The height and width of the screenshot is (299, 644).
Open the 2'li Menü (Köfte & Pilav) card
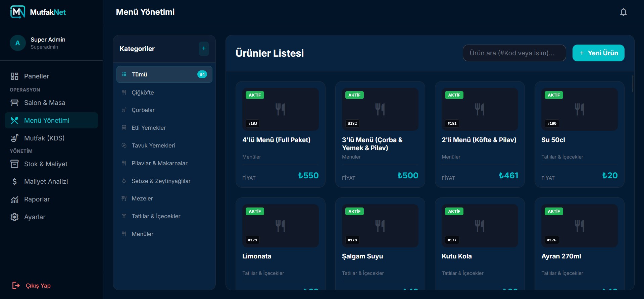click(x=480, y=134)
